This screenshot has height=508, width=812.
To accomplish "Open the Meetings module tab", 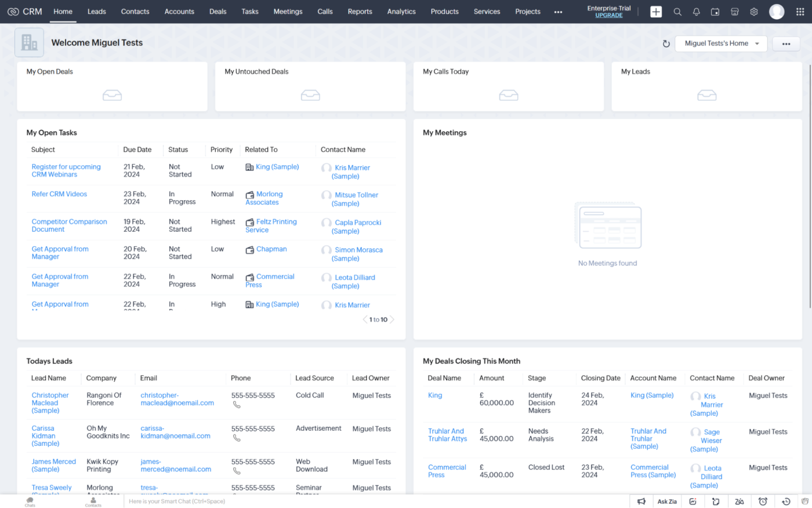I will [288, 12].
